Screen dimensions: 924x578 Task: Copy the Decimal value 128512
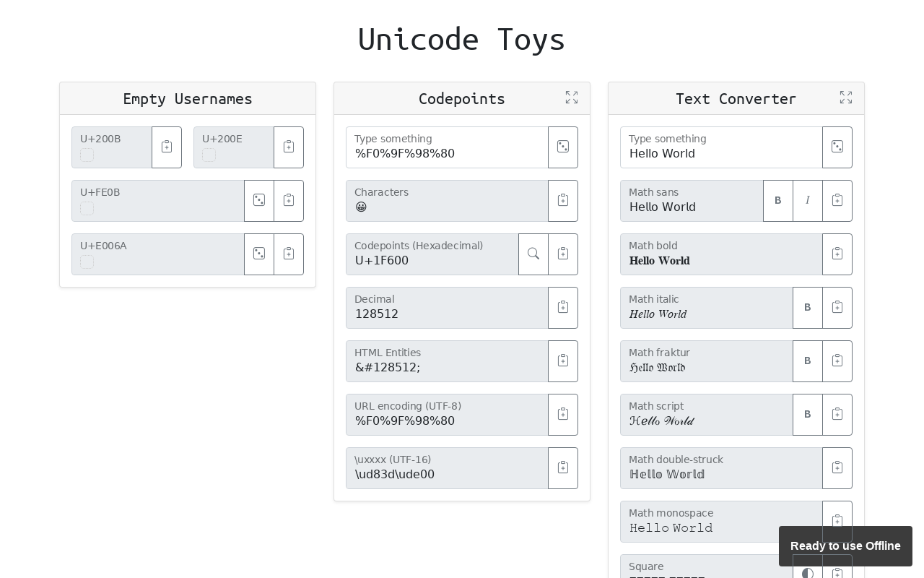(563, 308)
